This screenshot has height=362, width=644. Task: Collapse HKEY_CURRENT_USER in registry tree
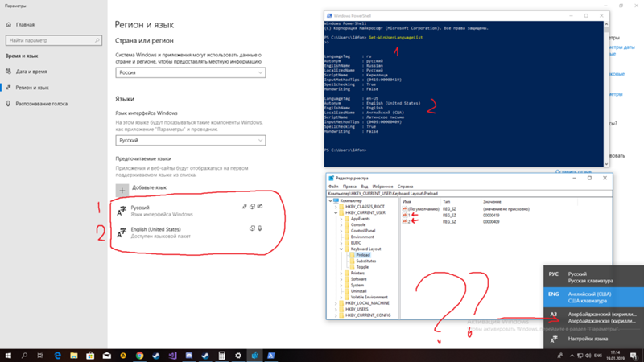336,213
